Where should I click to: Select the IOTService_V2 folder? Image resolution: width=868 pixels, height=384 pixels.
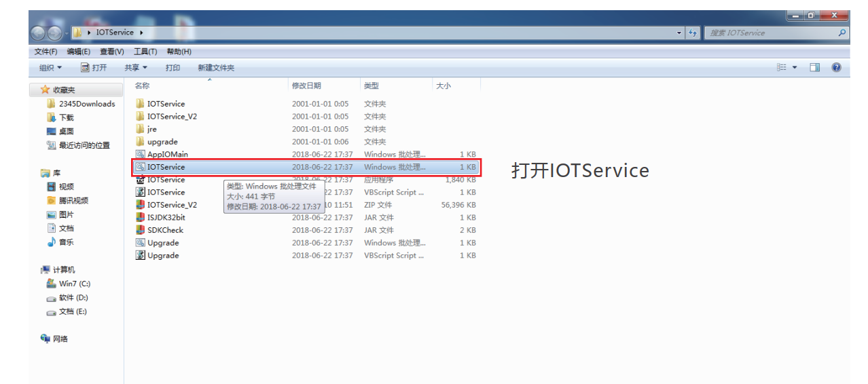coord(166,116)
